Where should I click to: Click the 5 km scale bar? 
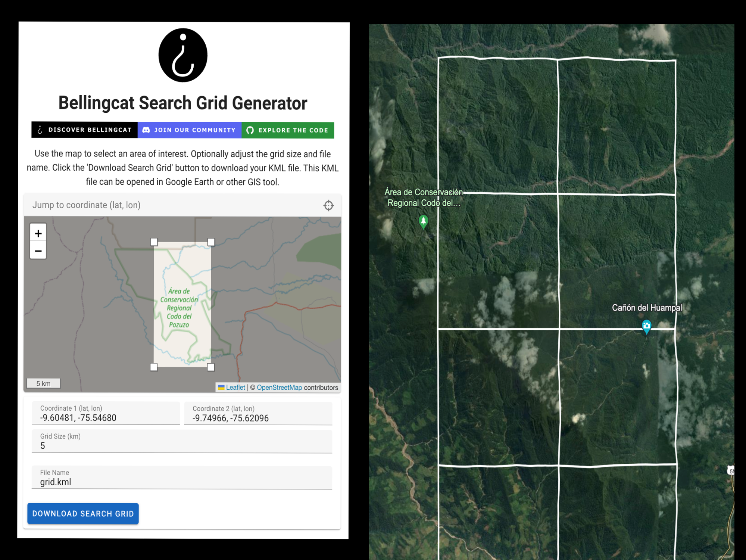click(x=43, y=383)
